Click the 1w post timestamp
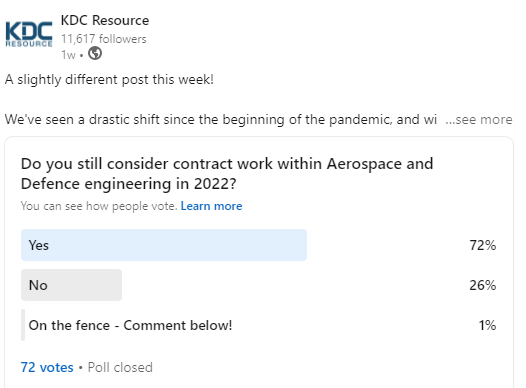Viewport: 526px width, 388px height. coord(68,55)
